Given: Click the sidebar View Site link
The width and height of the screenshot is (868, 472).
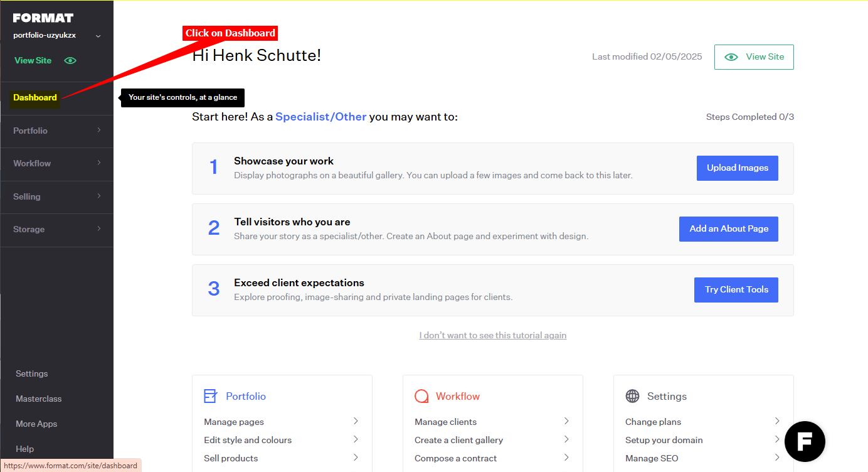Looking at the screenshot, I should click(x=33, y=60).
